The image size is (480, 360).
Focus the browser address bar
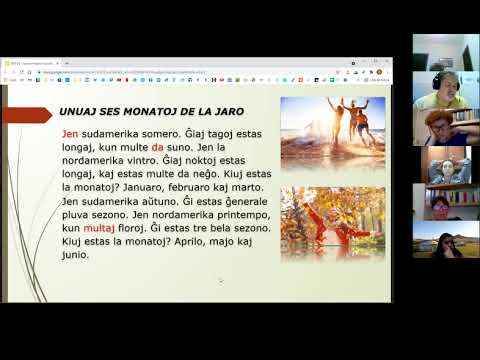click(x=187, y=72)
